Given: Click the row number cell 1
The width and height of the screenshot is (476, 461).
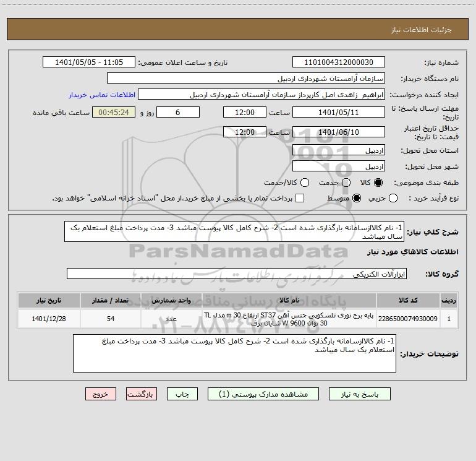Looking at the screenshot, I should (449, 319).
